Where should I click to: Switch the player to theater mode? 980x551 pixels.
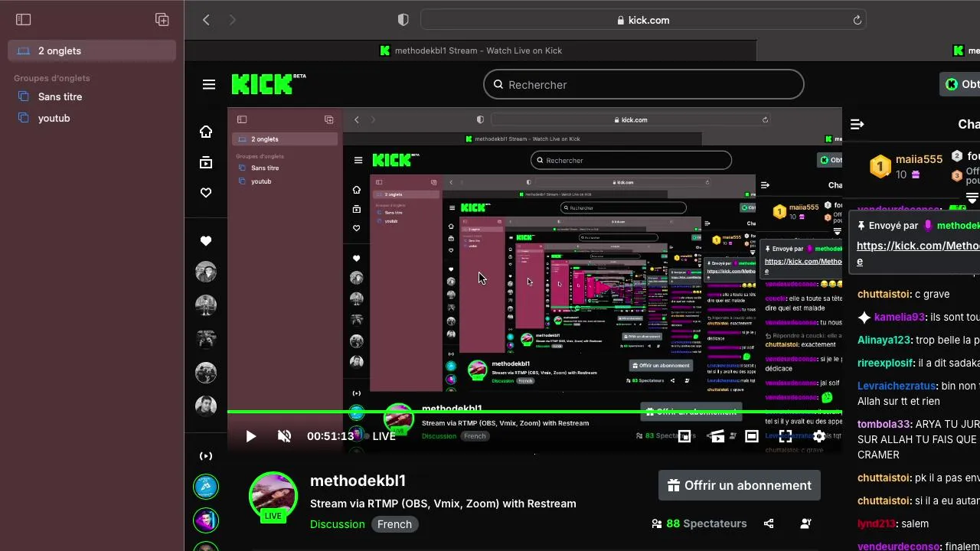[x=752, y=436]
